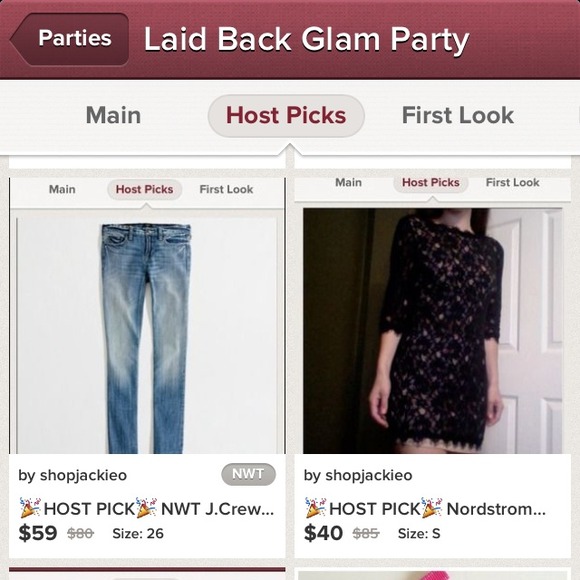Screen dimensions: 580x580
Task: Open the First Look tab
Action: (x=458, y=115)
